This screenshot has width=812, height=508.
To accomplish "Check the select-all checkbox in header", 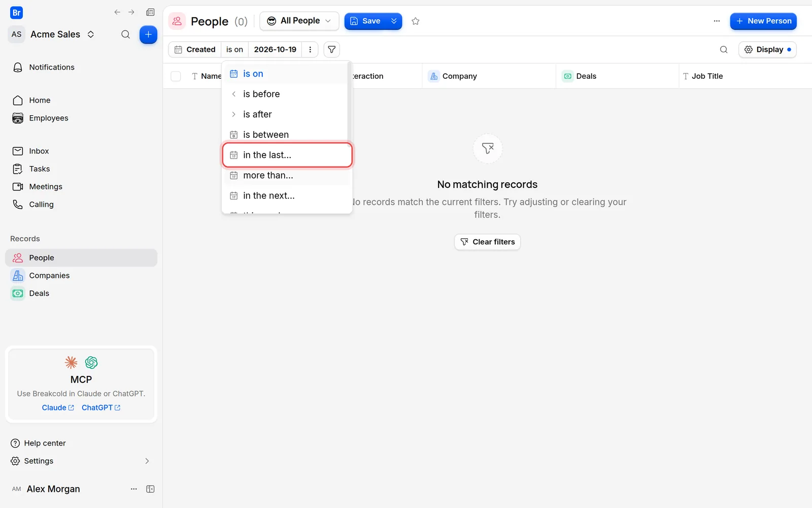I will point(176,76).
